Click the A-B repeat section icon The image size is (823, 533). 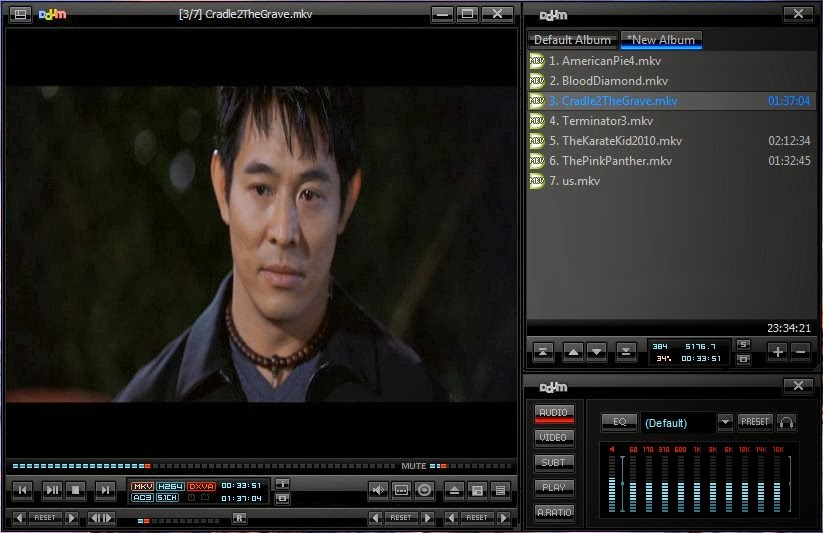(x=101, y=518)
